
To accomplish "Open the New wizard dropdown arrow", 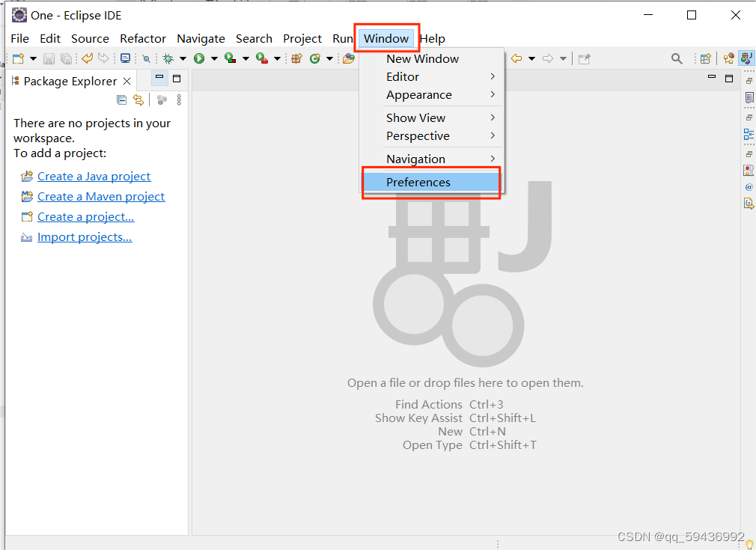I will pos(33,59).
